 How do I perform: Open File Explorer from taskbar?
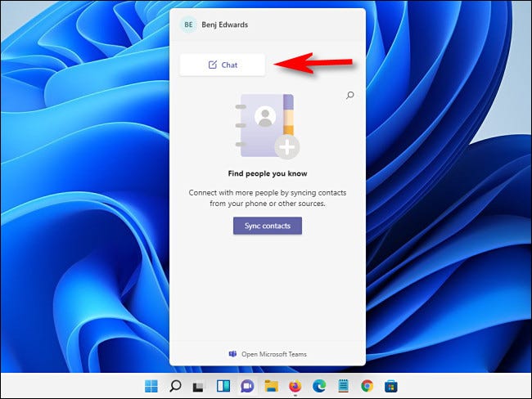coord(272,386)
